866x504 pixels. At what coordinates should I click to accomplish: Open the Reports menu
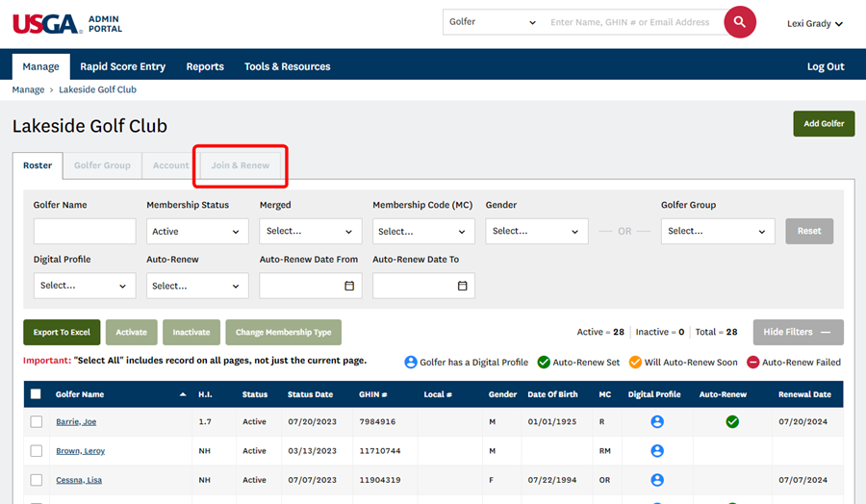click(x=205, y=66)
